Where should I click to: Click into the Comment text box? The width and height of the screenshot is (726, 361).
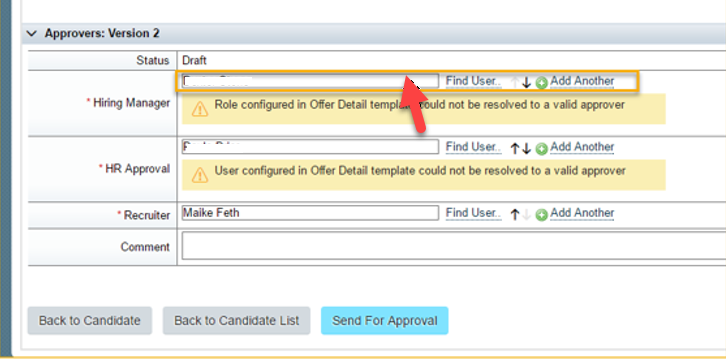(x=454, y=246)
